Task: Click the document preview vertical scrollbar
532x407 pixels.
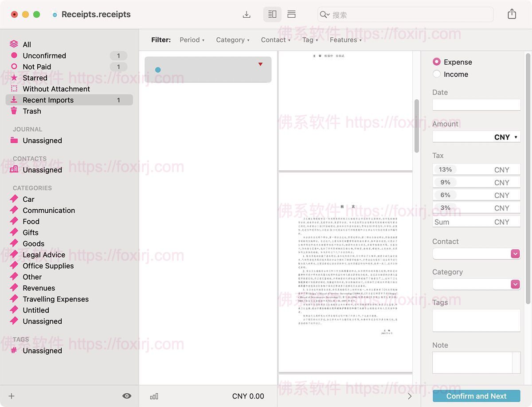Action: click(x=416, y=126)
